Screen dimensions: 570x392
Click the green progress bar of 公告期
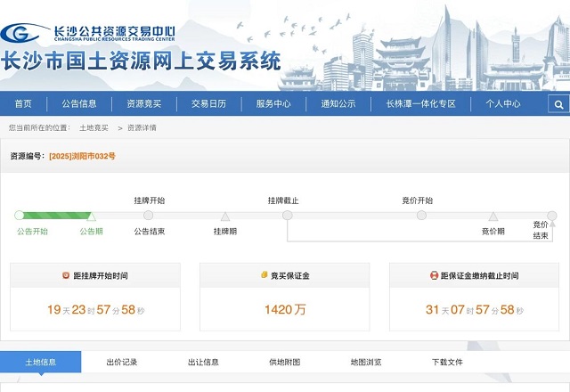click(55, 215)
